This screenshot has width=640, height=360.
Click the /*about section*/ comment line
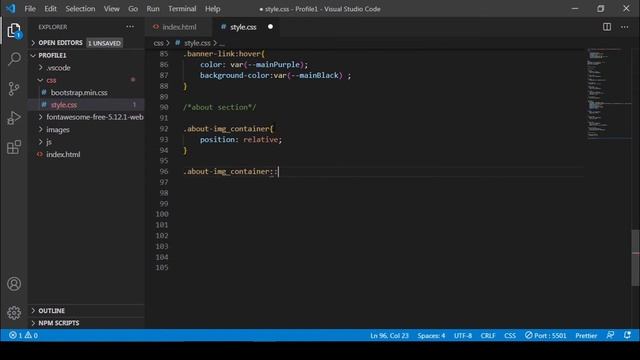[x=220, y=107]
